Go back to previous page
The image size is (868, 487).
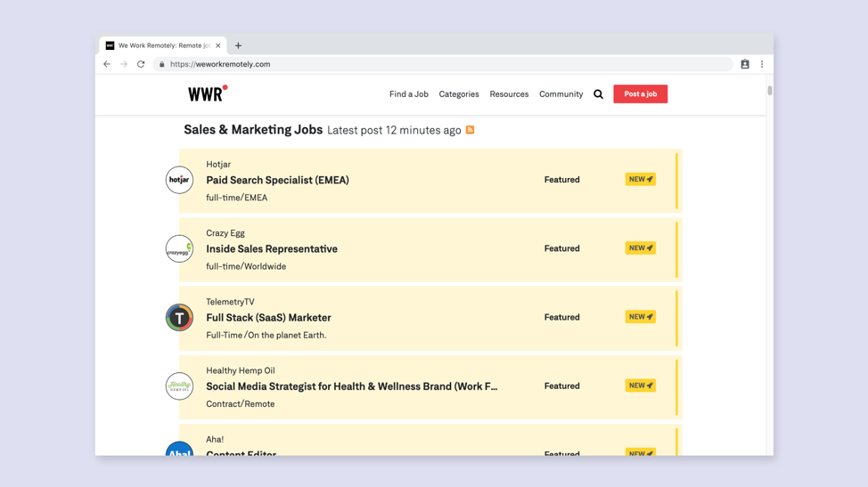[107, 64]
